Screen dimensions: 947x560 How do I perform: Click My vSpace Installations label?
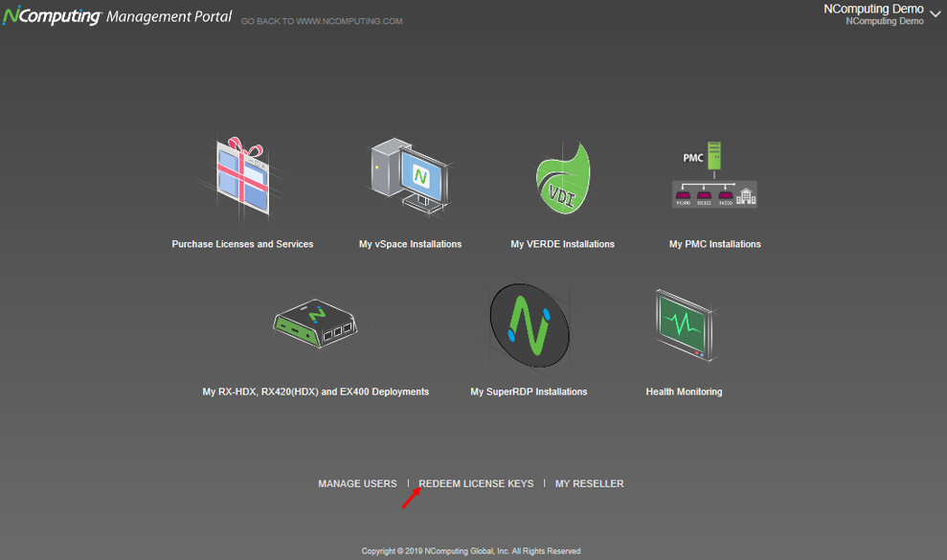410,244
